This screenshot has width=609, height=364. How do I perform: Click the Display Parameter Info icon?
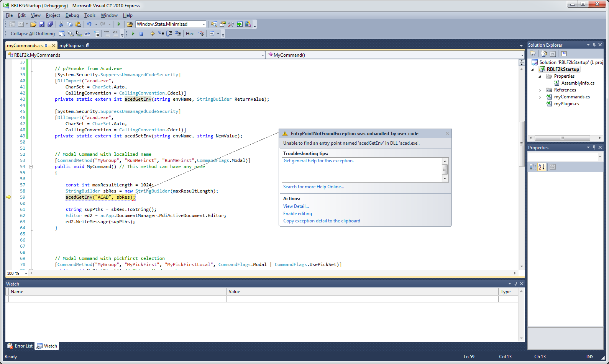71,34
